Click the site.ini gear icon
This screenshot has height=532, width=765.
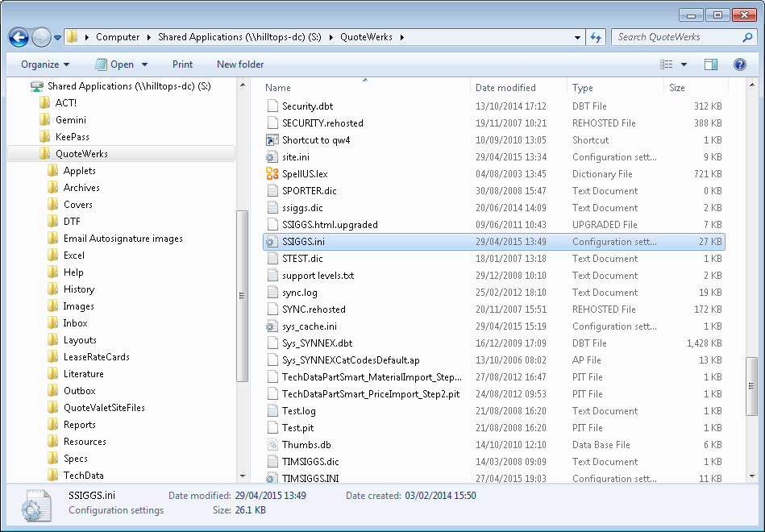(x=272, y=157)
